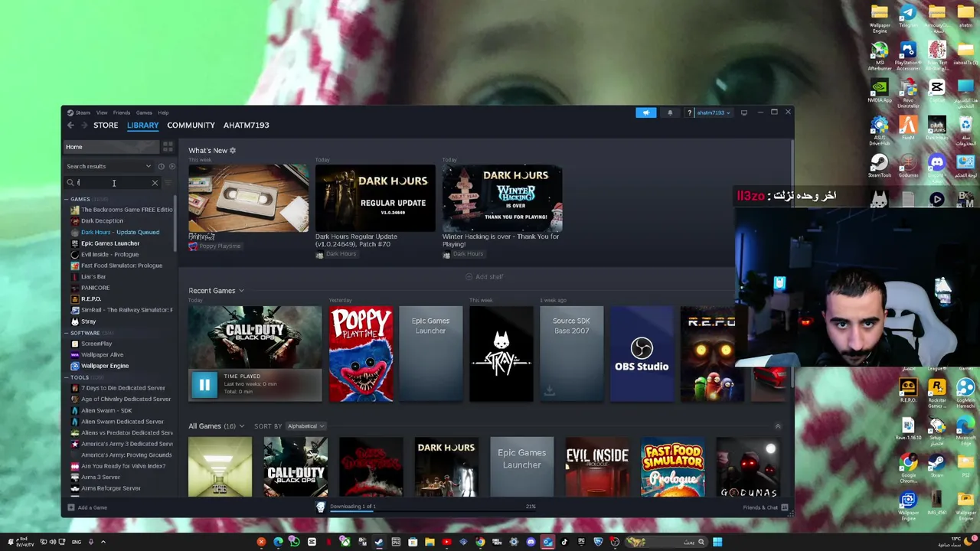Screen dimensions: 980x551
Task: Open the Stray recent game tile
Action: coord(501,354)
